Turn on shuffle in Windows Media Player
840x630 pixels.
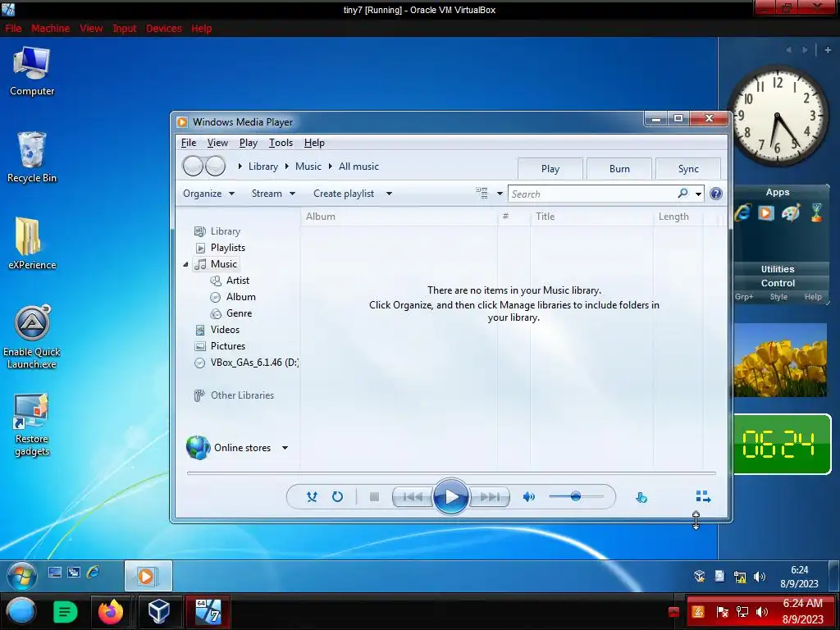[312, 496]
